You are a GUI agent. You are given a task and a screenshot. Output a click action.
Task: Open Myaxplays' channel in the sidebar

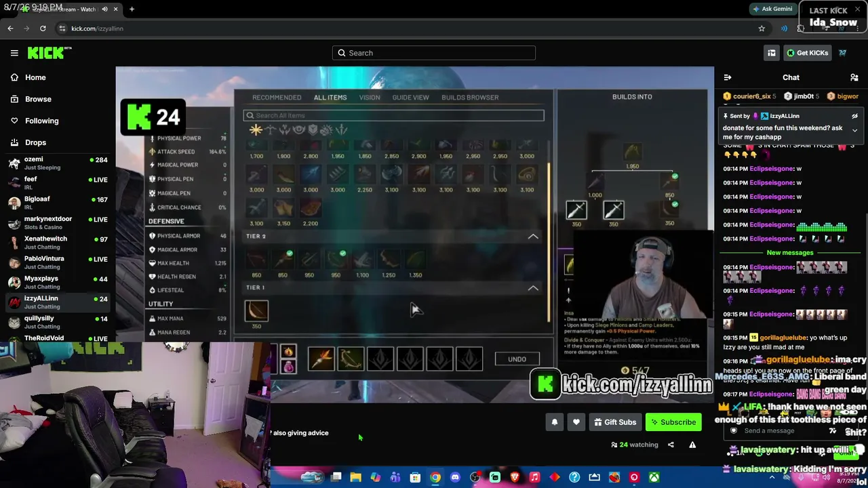click(x=57, y=282)
